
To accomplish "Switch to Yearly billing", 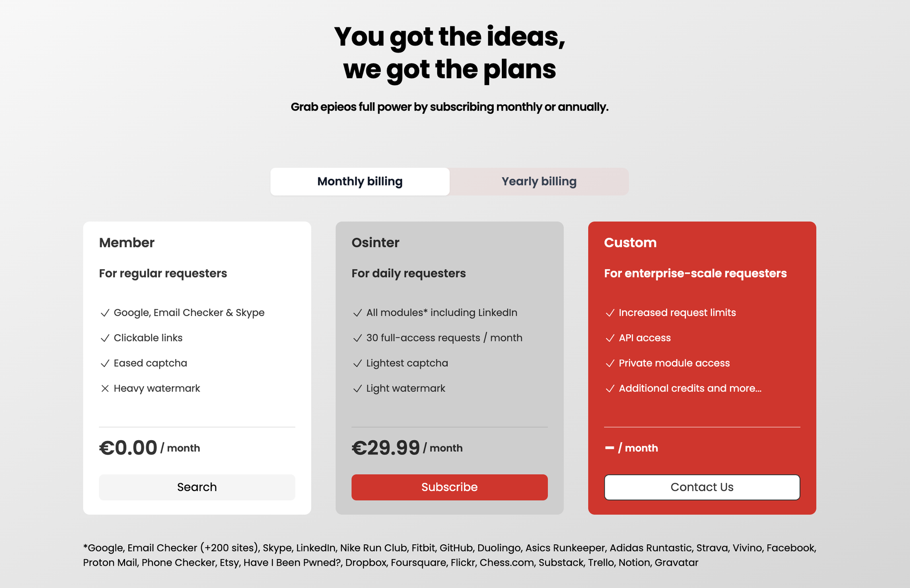I will (x=539, y=181).
